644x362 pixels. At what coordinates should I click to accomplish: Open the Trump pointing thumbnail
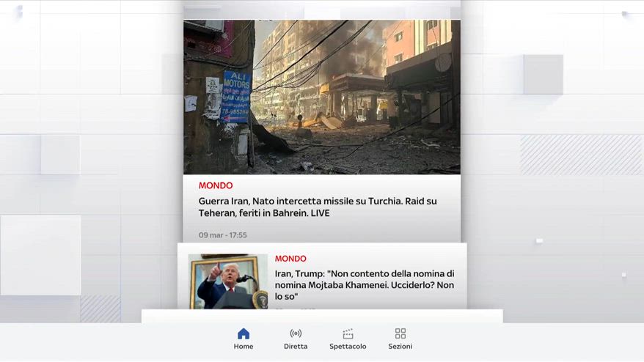228,281
